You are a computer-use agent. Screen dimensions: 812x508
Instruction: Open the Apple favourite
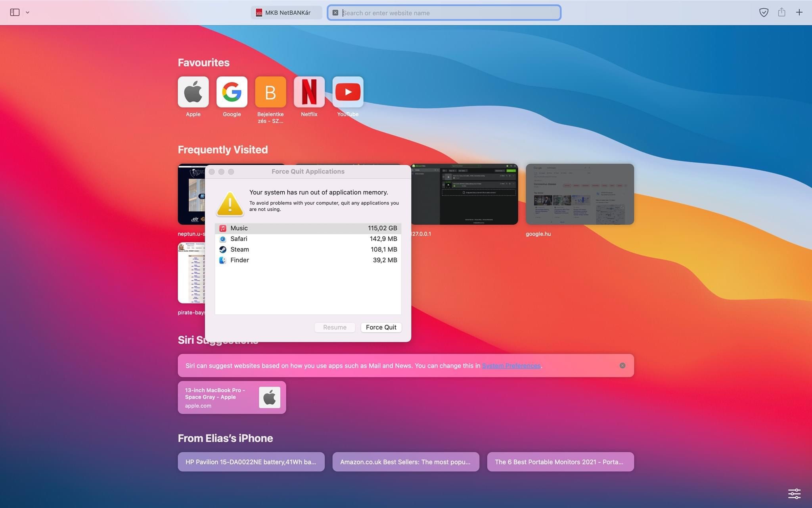[x=193, y=92]
